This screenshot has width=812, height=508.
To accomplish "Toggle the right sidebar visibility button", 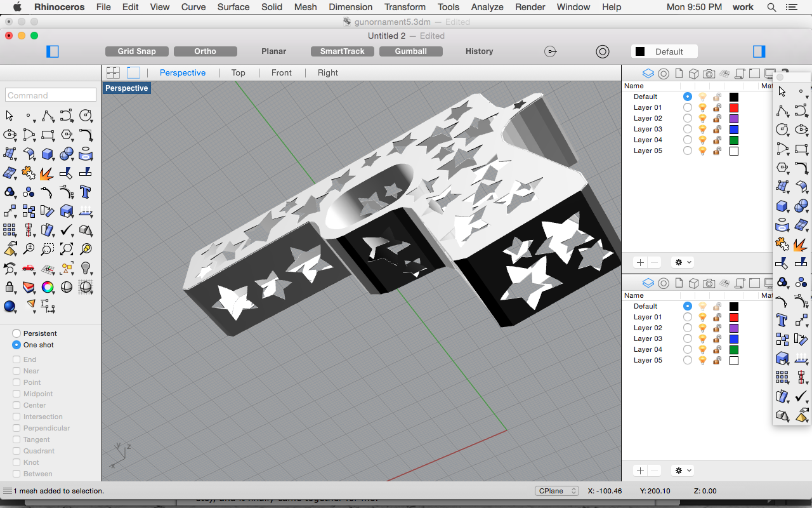I will coord(759,51).
